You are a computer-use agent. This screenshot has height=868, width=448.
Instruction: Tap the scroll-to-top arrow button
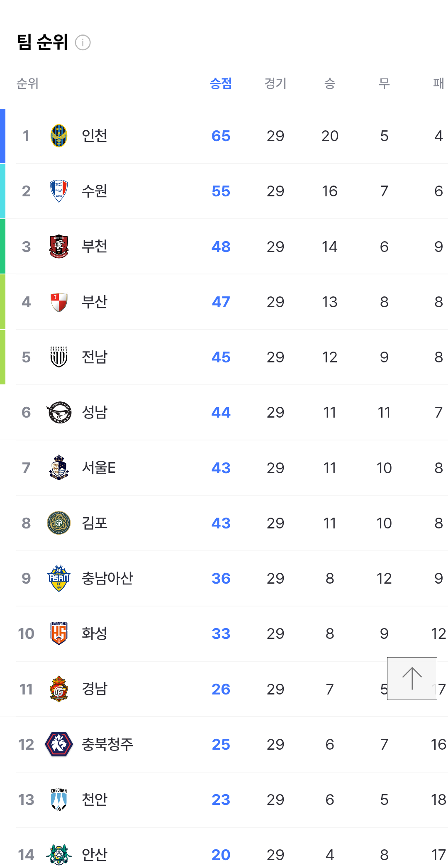412,678
